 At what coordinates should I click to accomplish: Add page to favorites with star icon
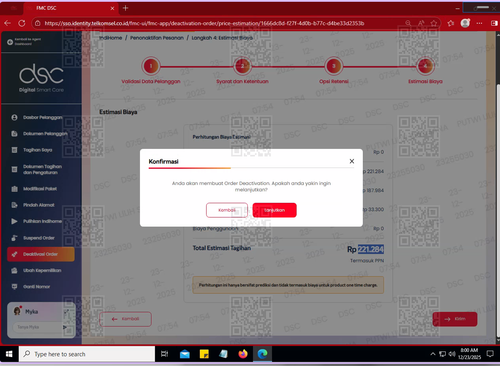(434, 23)
